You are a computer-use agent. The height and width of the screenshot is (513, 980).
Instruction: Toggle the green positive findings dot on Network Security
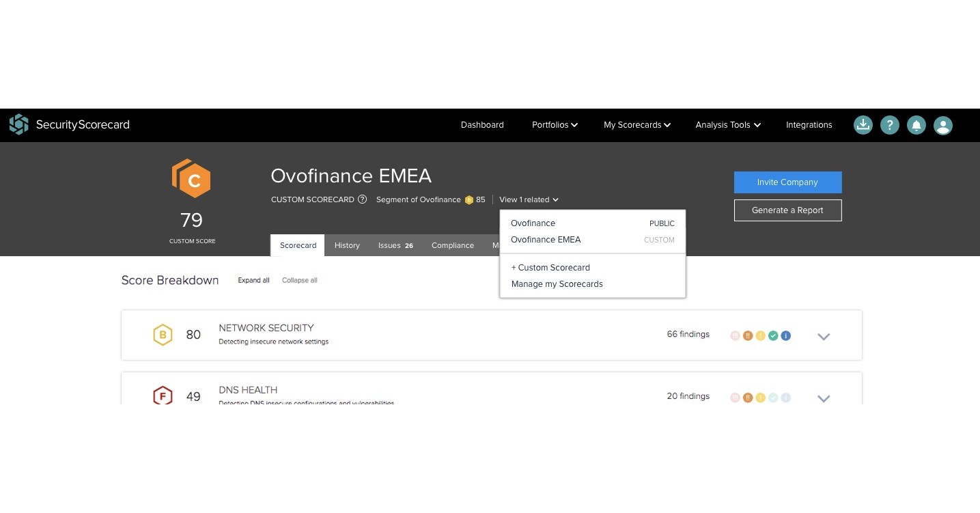point(773,335)
